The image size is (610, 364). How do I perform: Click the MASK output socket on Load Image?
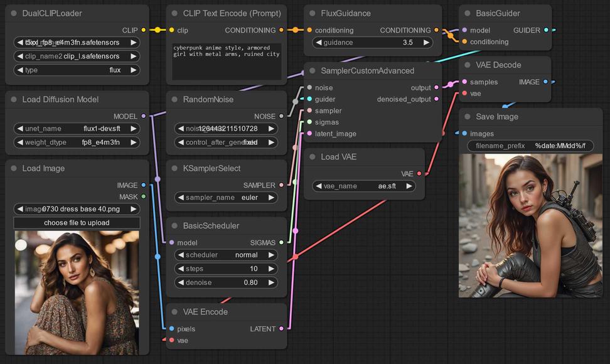point(144,197)
